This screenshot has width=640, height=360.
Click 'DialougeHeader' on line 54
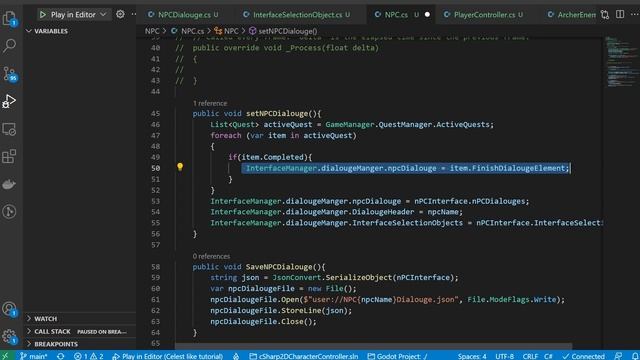click(383, 212)
